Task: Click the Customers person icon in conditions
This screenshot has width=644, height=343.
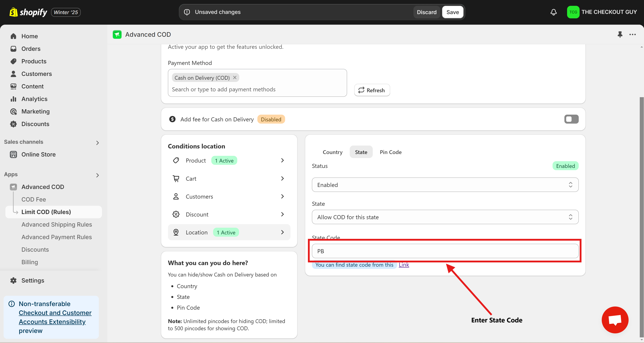Action: 176,196
